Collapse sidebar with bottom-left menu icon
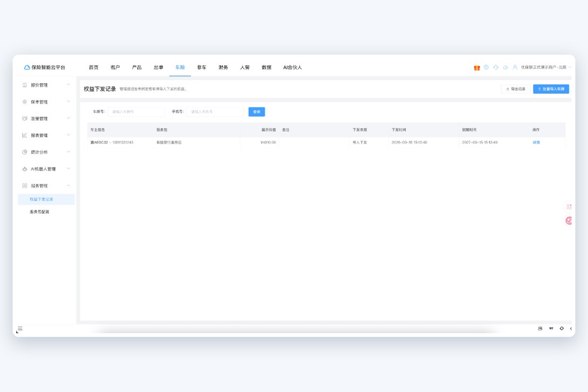 [x=20, y=329]
